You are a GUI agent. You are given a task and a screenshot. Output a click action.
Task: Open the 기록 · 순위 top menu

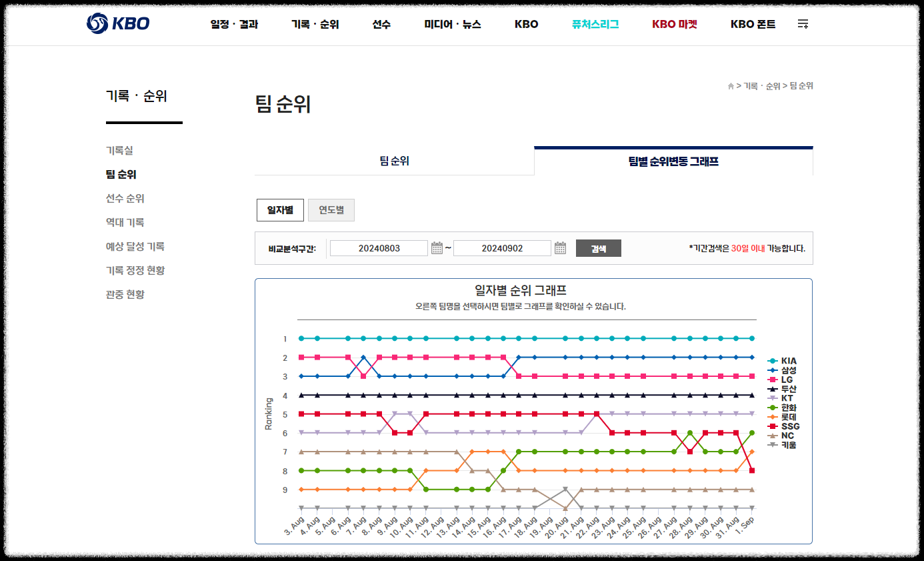point(315,24)
